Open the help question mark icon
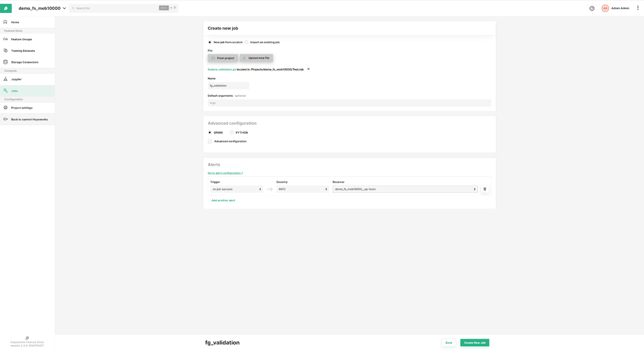The width and height of the screenshot is (644, 351). coord(592,8)
